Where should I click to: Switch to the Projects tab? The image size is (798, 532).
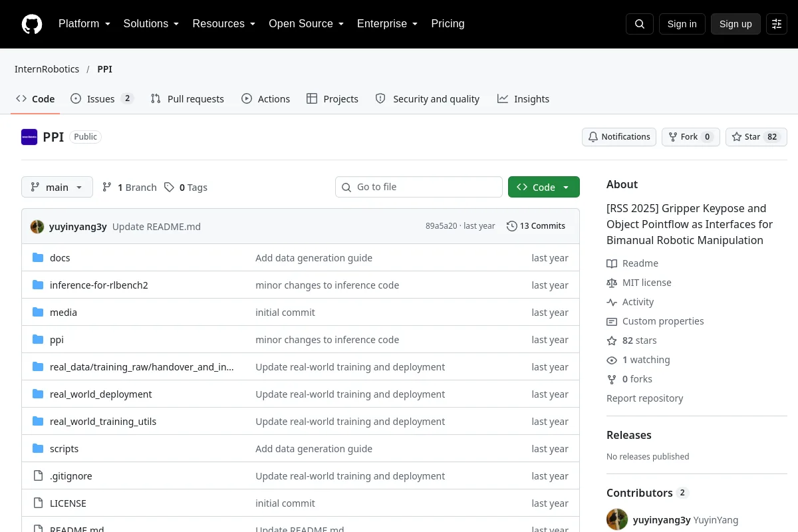(332, 99)
